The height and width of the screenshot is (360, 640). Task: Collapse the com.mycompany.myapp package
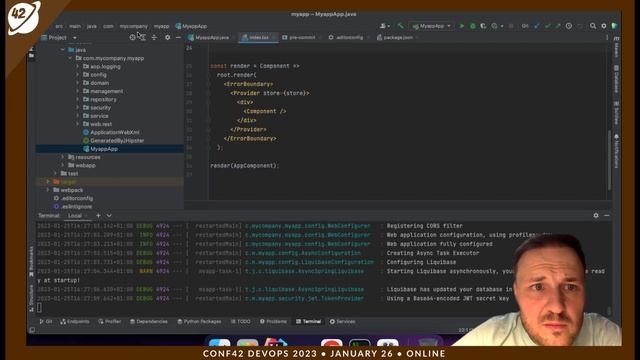[x=70, y=58]
